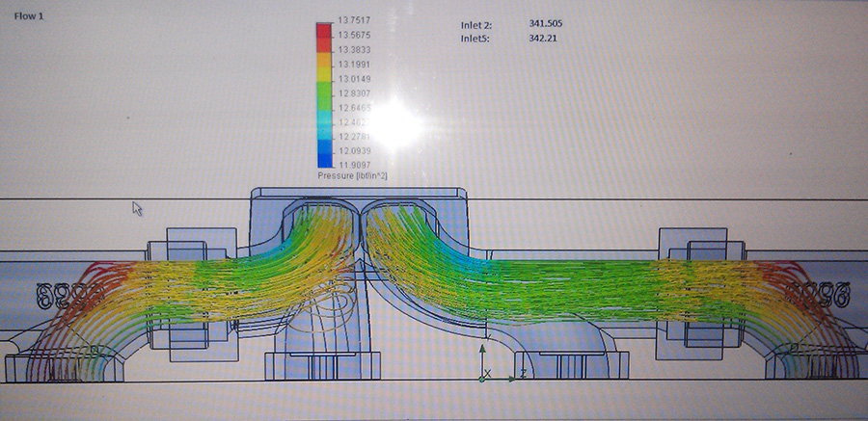The width and height of the screenshot is (868, 421).
Task: Click the red streamlines at the right inlet
Action: coord(781,279)
